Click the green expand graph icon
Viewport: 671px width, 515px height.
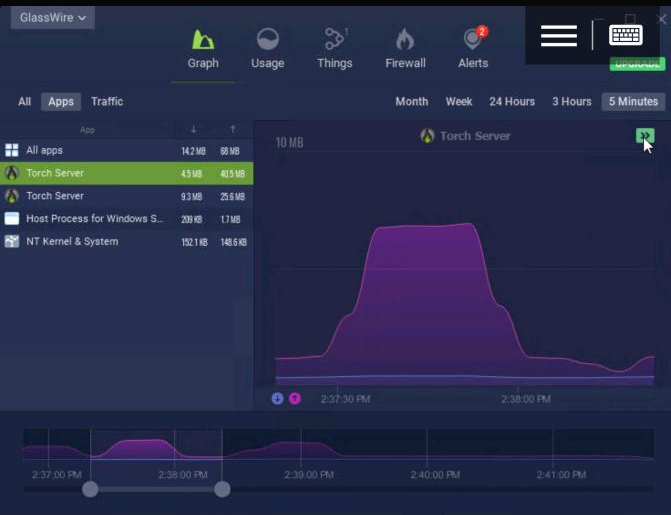pyautogui.click(x=645, y=136)
